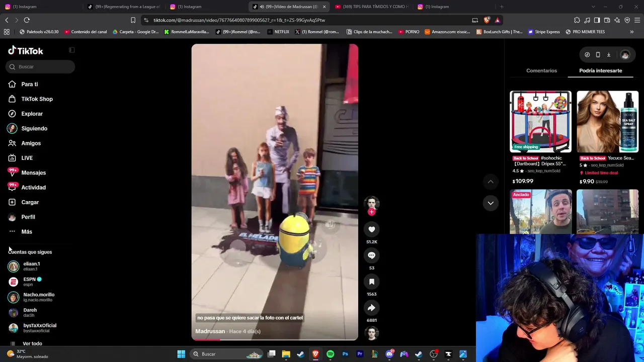Screen dimensions: 644x362
Task: Switch to the Regenerating from a League TikTok tab
Action: (124, 7)
